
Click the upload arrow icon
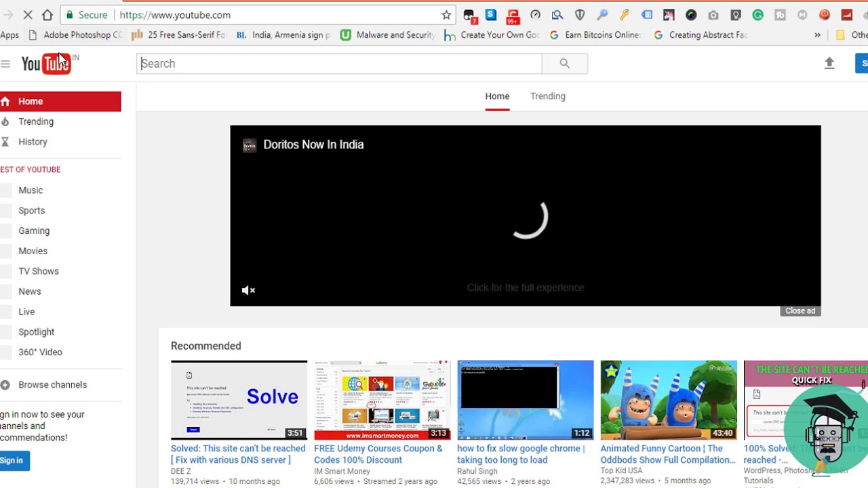[829, 63]
